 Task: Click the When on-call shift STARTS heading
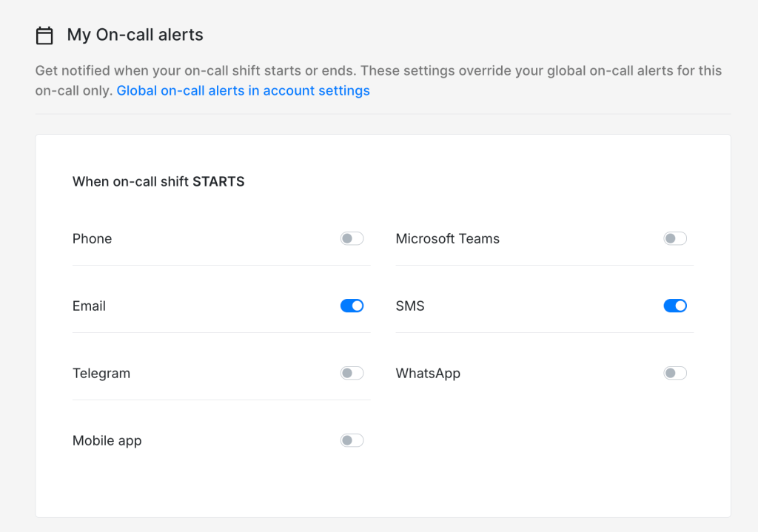point(158,181)
